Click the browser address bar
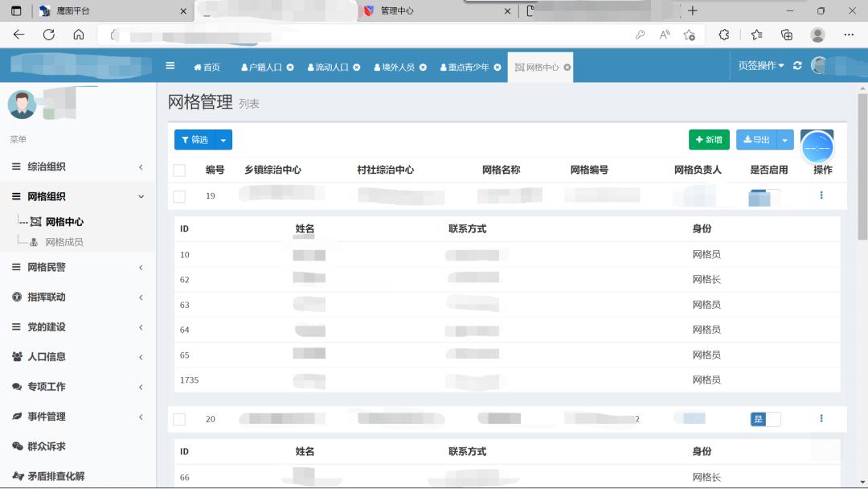The width and height of the screenshot is (868, 489). [321, 35]
